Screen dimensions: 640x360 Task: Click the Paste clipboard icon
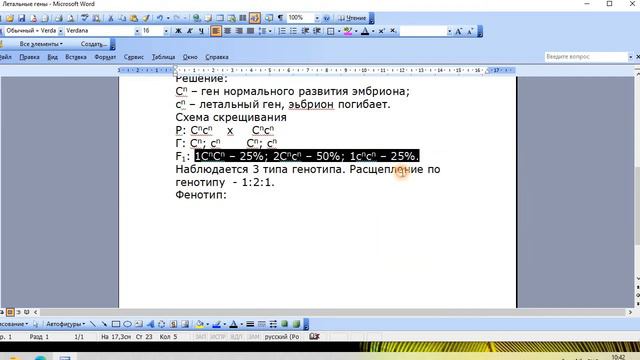[x=134, y=18]
